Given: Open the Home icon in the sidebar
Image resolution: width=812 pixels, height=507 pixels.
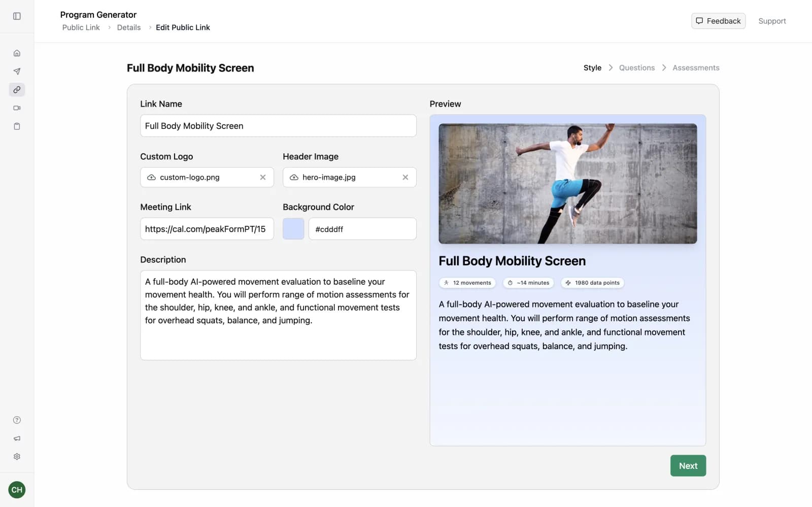Looking at the screenshot, I should 17,53.
